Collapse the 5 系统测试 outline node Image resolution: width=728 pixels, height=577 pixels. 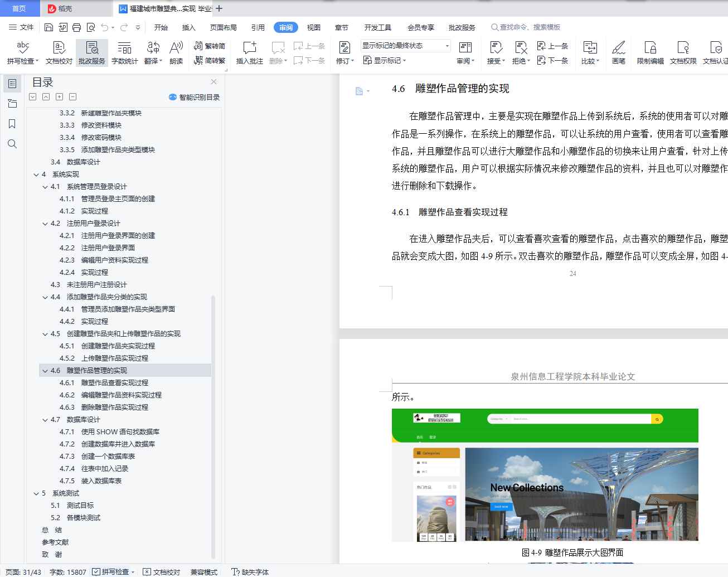36,493
